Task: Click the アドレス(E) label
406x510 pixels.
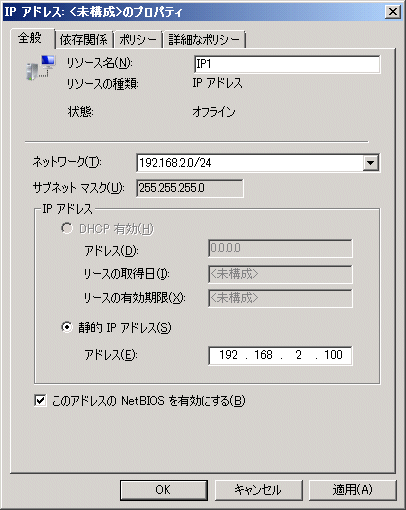Action: 111,355
